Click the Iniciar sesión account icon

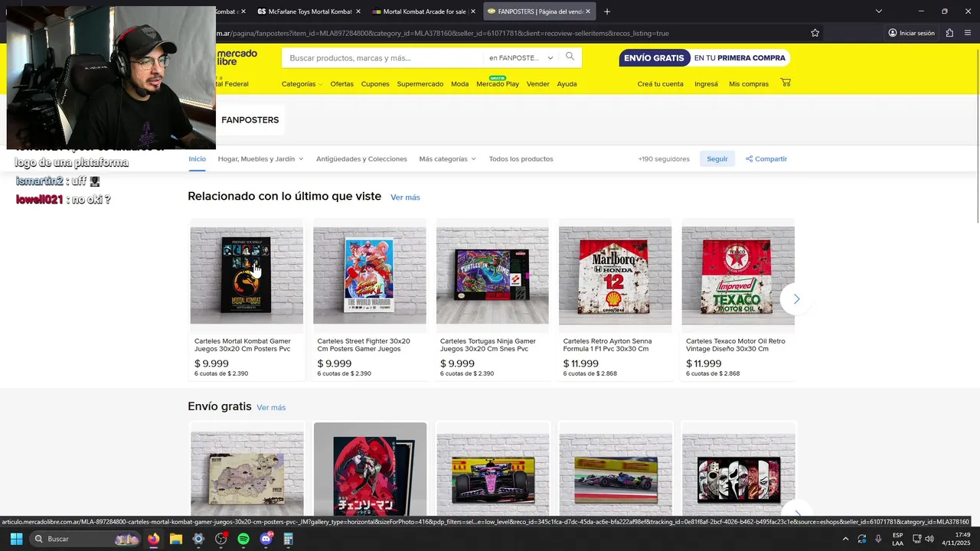point(912,33)
